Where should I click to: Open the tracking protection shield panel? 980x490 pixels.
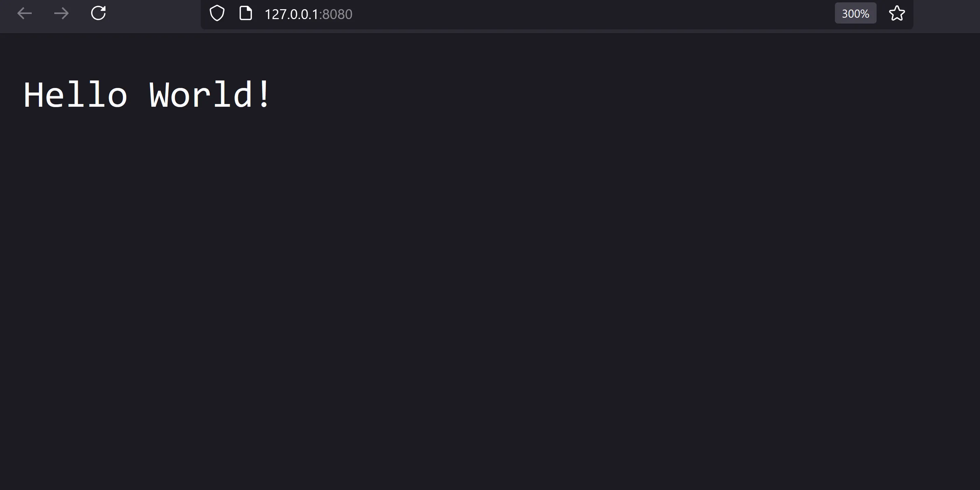217,13
